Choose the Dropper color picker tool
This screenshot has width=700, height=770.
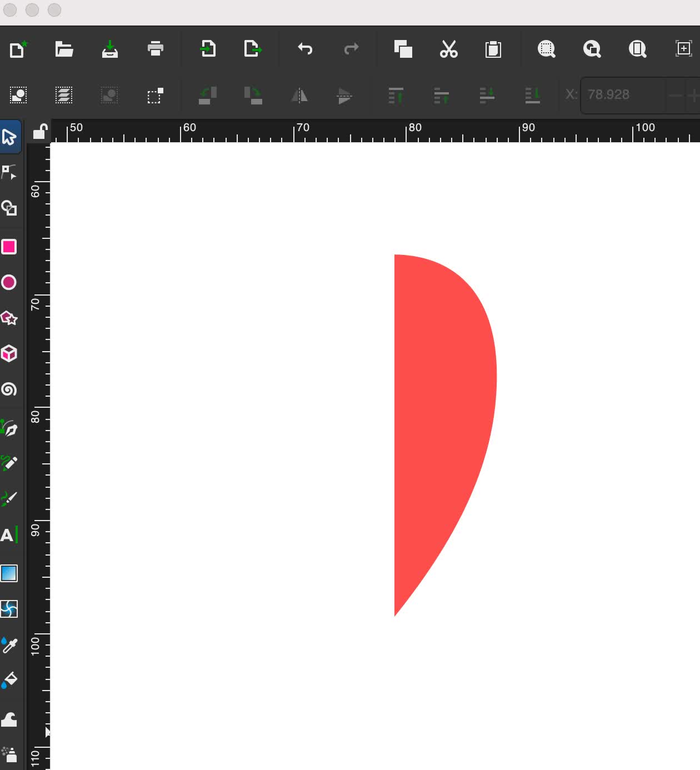point(9,645)
